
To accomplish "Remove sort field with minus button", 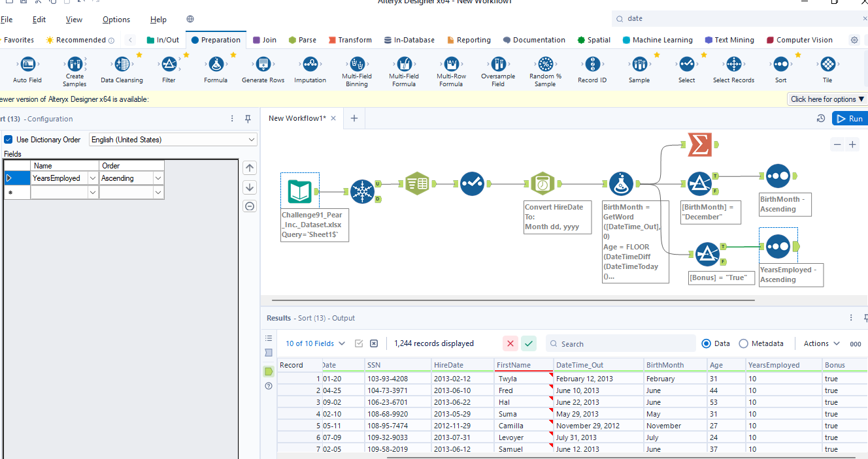I will click(x=250, y=206).
